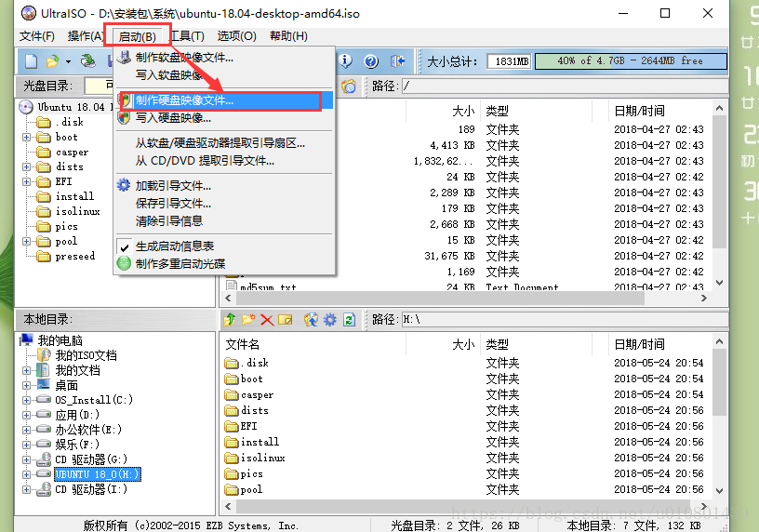The width and height of the screenshot is (759, 532).
Task: Click the rename folder icon in the local toolbar
Action: [x=286, y=320]
